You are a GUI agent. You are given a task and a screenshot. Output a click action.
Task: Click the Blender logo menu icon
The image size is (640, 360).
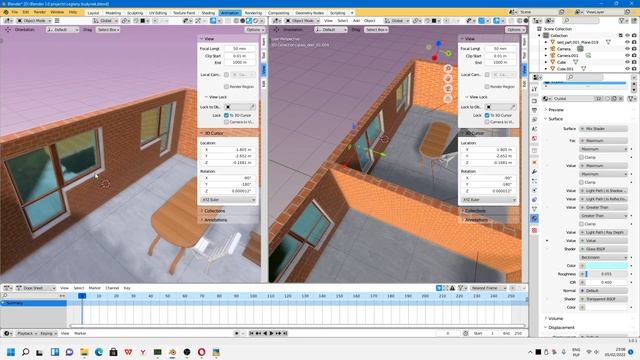(6, 12)
